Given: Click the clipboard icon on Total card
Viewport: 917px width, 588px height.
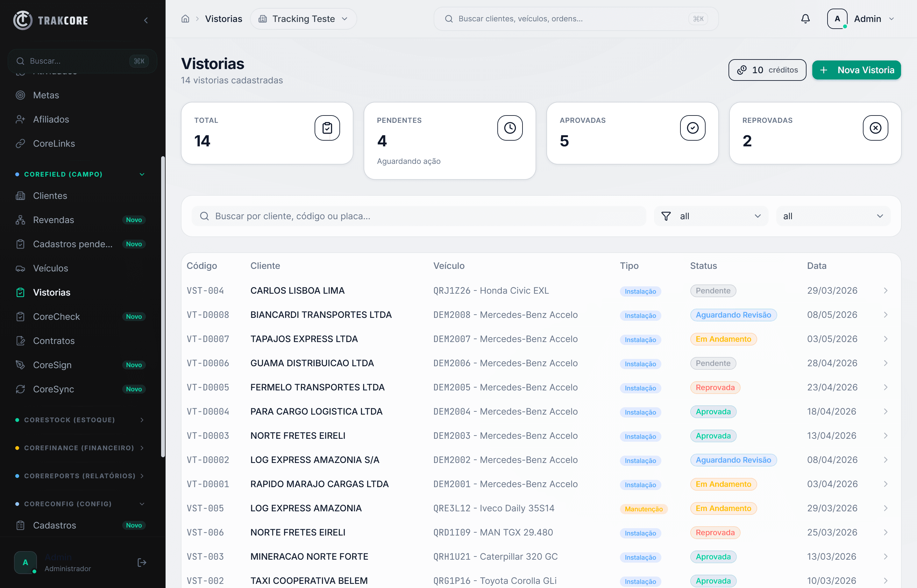Looking at the screenshot, I should point(327,128).
